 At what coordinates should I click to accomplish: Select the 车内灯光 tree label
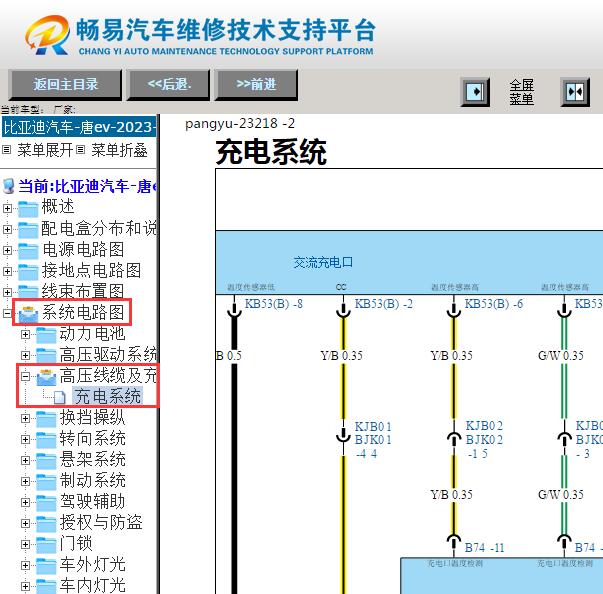pos(92,585)
